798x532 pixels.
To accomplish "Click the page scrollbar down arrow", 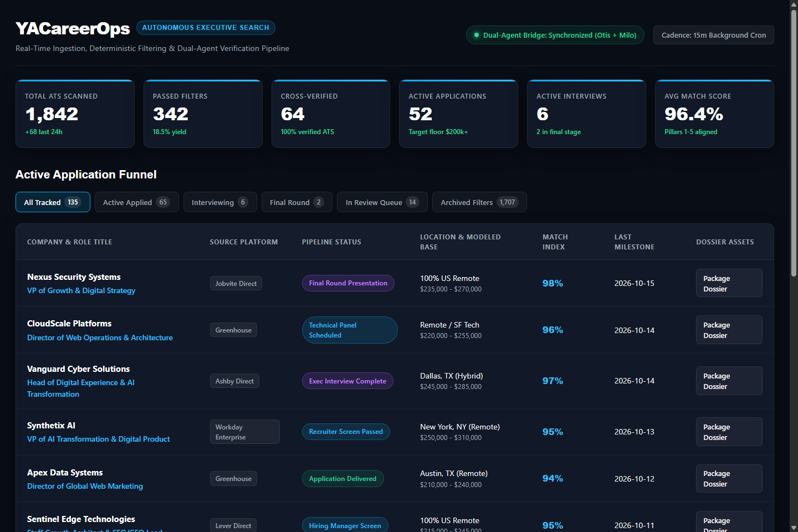I will pos(794,528).
